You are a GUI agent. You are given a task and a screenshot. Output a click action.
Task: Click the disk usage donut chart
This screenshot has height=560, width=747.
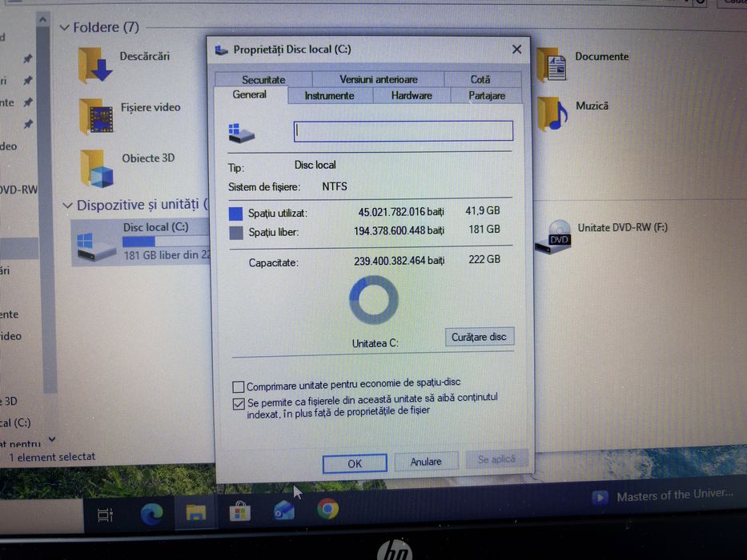click(373, 300)
